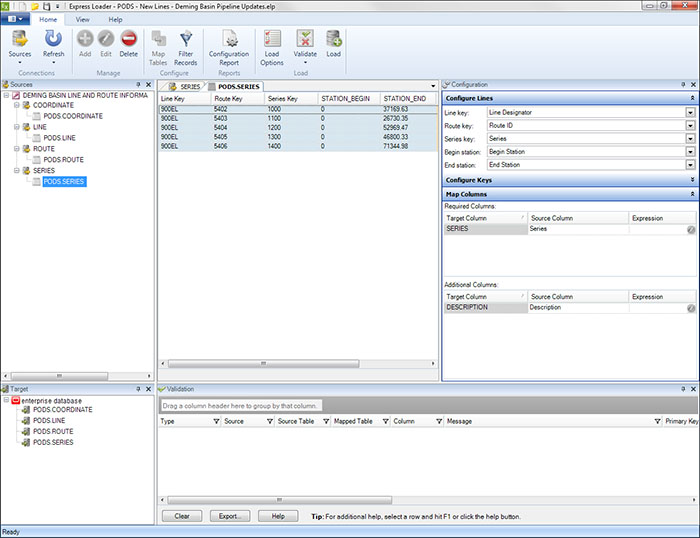Click the quick access open folder icon
700x538 pixels.
click(35, 6)
